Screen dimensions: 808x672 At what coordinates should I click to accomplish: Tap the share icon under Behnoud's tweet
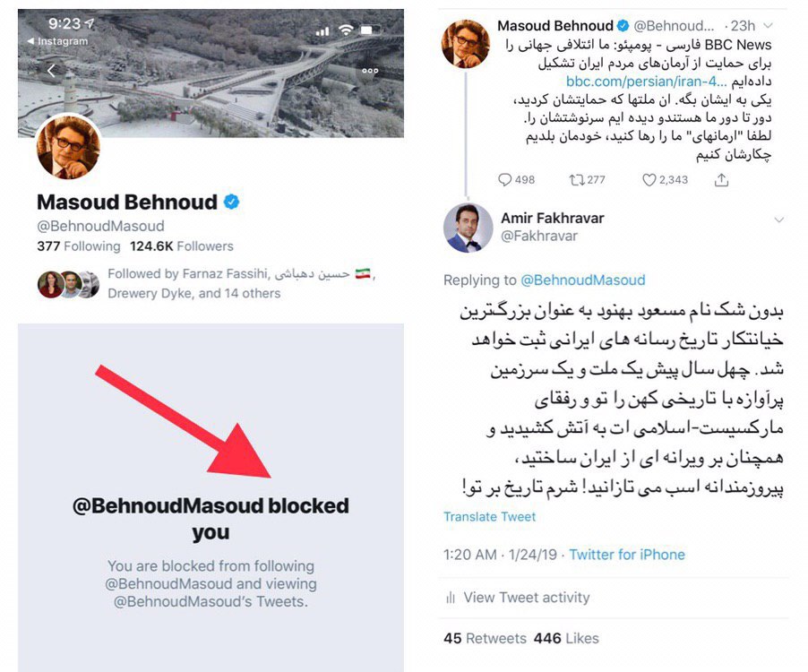coord(721,179)
